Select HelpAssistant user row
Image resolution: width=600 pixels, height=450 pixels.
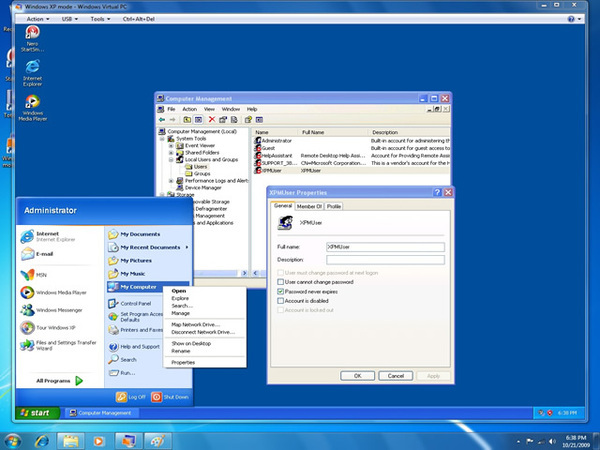pyautogui.click(x=351, y=156)
